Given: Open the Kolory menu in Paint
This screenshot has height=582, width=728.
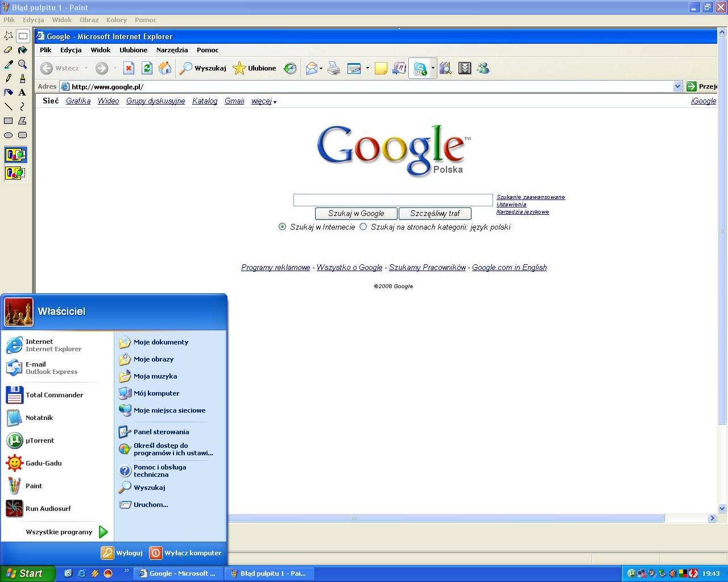Looking at the screenshot, I should click(x=117, y=20).
